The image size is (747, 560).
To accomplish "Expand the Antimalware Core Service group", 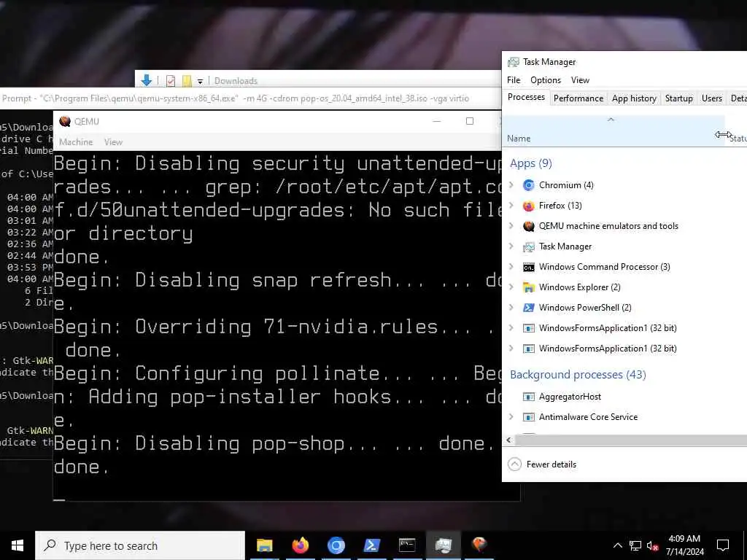I will (x=511, y=416).
